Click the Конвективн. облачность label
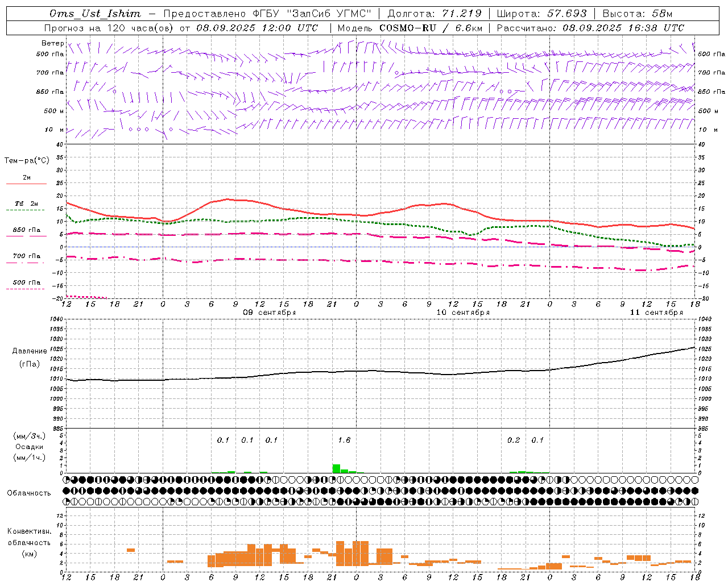Viewport: 728px width, 582px height. coord(29,537)
